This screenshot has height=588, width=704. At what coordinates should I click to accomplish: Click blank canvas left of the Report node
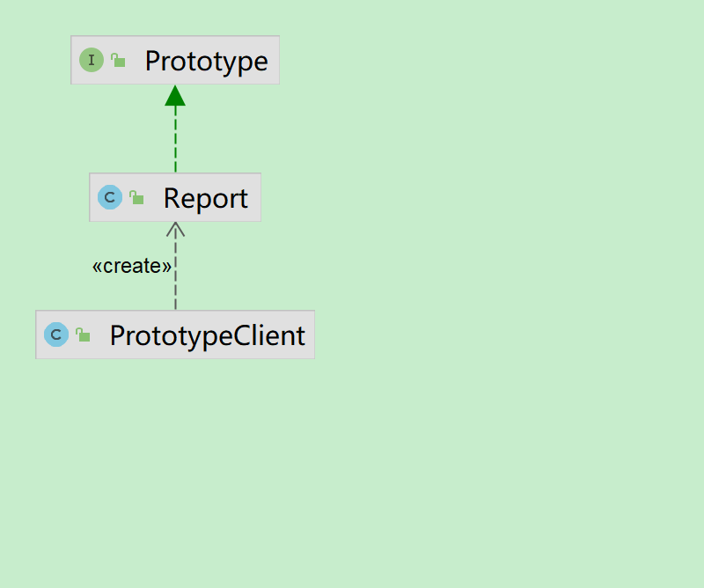pos(44,197)
